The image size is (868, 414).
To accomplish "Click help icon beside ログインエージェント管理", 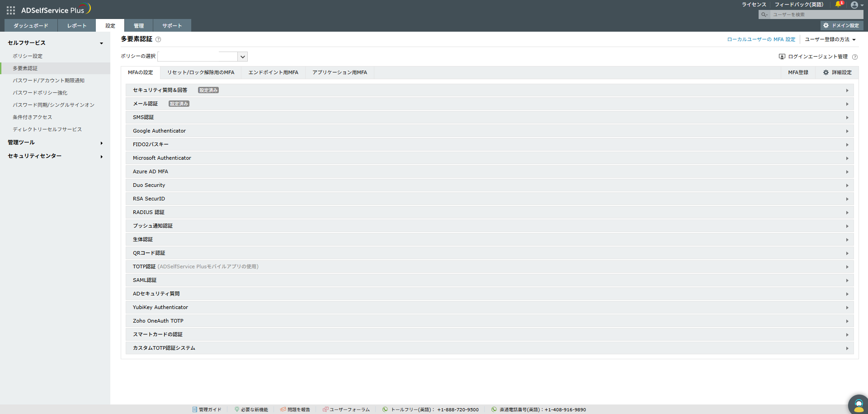I will point(854,57).
